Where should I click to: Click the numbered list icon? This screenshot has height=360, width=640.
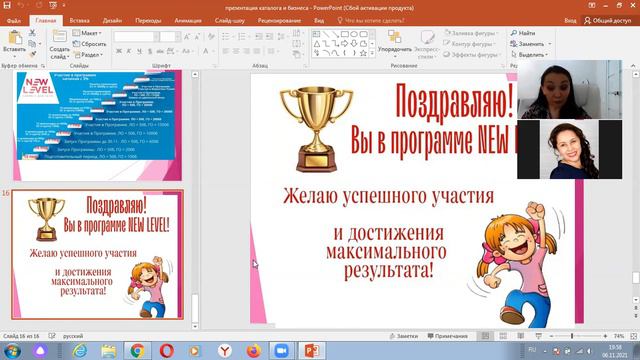(243, 37)
